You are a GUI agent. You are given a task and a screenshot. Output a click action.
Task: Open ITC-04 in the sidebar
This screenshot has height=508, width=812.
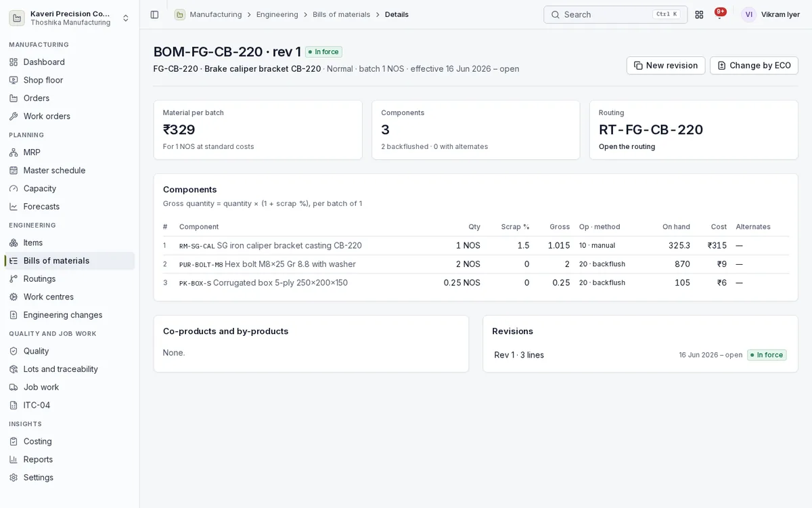(x=70, y=405)
